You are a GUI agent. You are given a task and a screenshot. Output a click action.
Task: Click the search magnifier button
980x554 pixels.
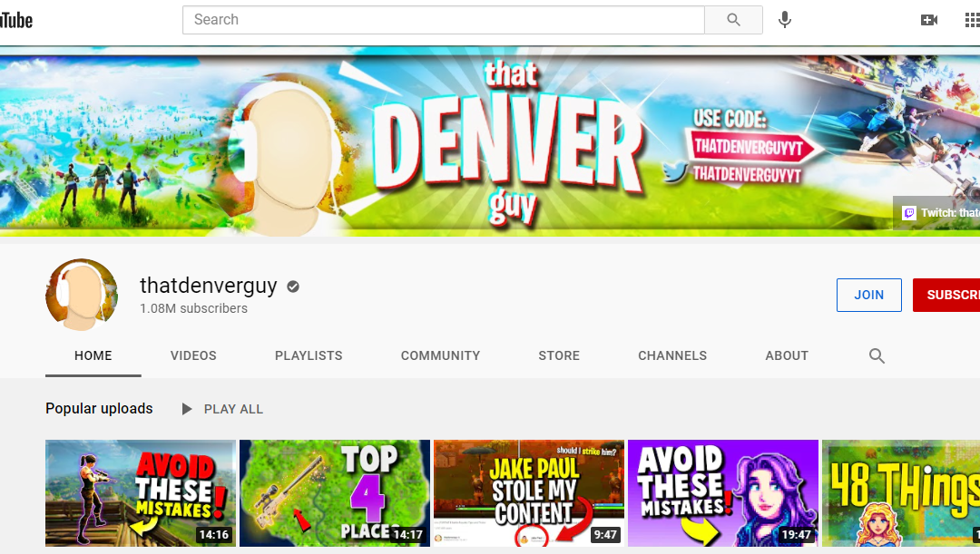(x=733, y=20)
